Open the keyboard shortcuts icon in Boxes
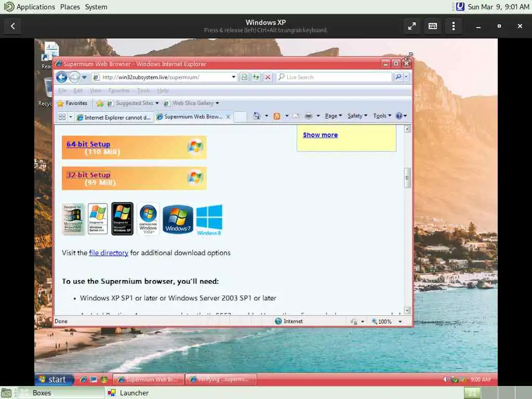Screen dimensions: 532x399 [433, 26]
